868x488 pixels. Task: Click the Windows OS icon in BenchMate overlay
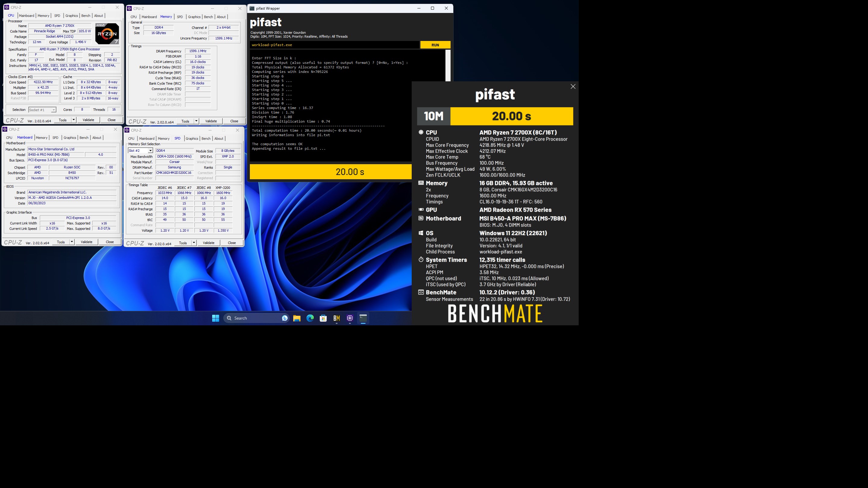[x=421, y=233]
